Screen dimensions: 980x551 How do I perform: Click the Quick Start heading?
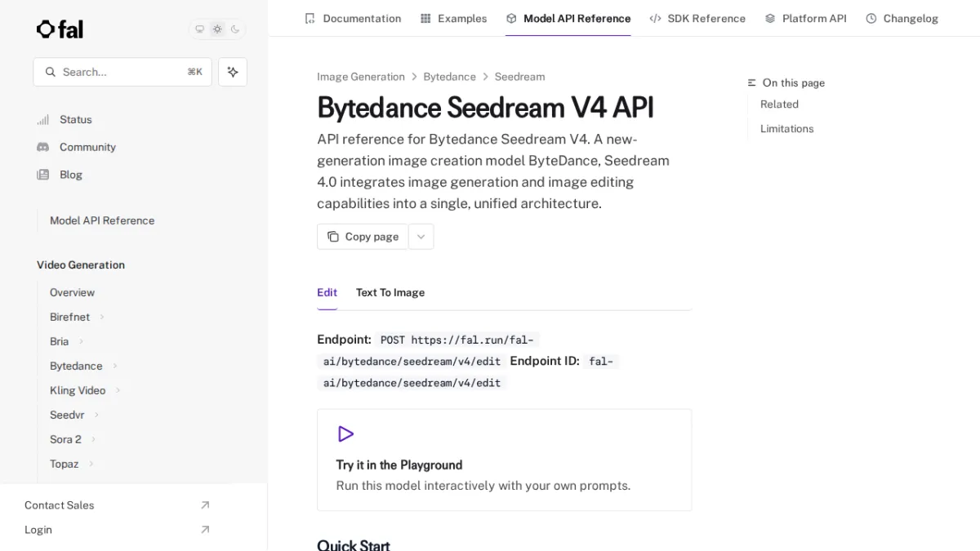coord(353,544)
